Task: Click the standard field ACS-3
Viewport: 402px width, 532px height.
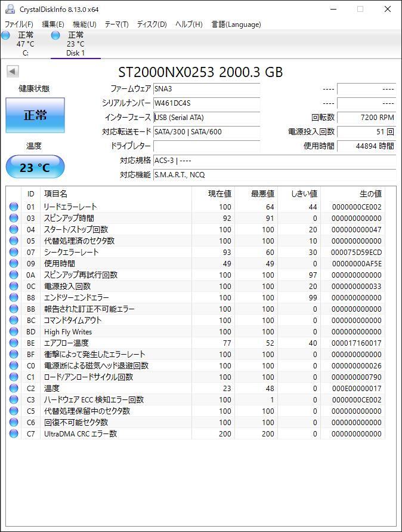Action: tap(274, 160)
